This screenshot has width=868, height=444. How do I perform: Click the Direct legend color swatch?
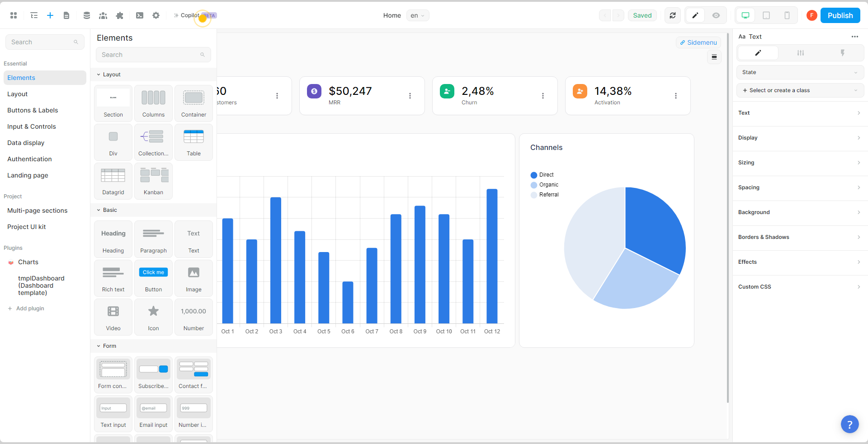[x=534, y=175]
